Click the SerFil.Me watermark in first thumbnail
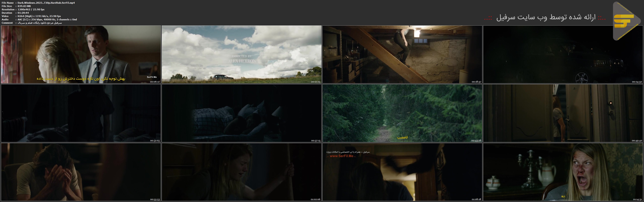This screenshot has height=202, width=644. click(152, 77)
